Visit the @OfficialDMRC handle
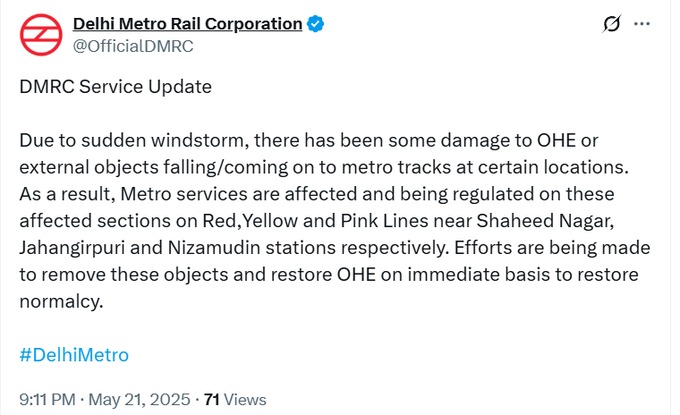Image resolution: width=680 pixels, height=415 pixels. coord(133,46)
